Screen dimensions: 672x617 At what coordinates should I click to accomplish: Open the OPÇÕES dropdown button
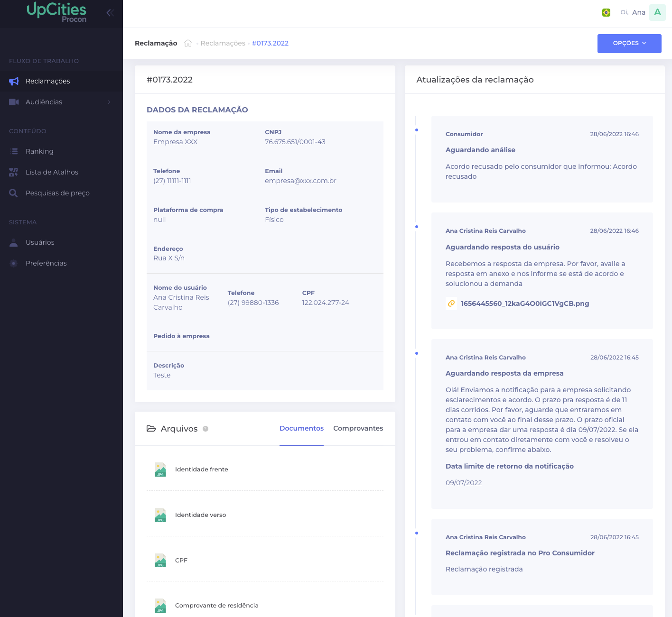[629, 43]
